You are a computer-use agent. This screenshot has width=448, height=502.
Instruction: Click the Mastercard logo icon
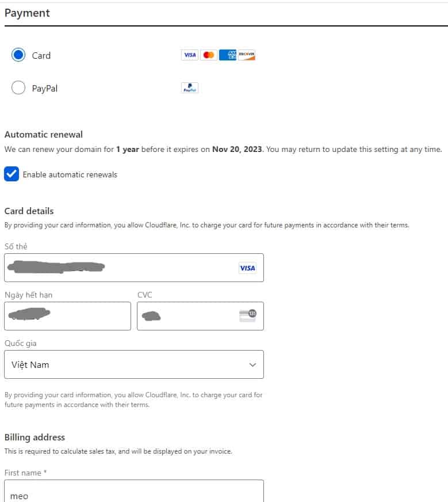click(x=209, y=55)
